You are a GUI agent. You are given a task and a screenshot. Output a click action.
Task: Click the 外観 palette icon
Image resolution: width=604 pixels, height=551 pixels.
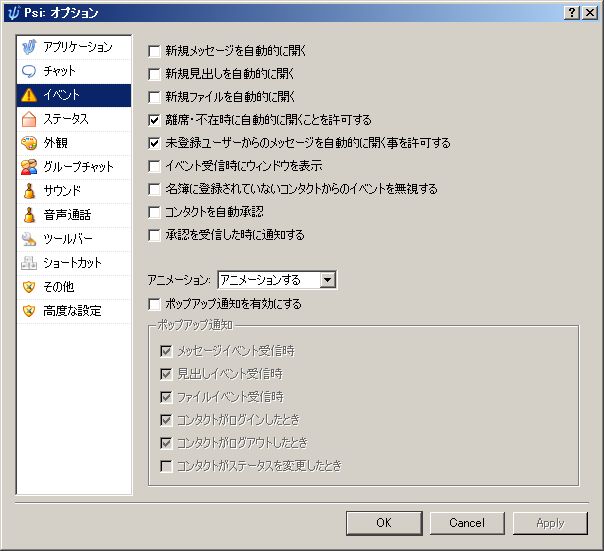tap(29, 143)
